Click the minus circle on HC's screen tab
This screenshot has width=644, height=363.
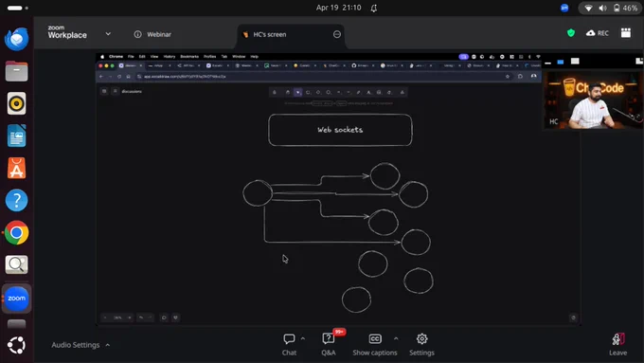(337, 34)
